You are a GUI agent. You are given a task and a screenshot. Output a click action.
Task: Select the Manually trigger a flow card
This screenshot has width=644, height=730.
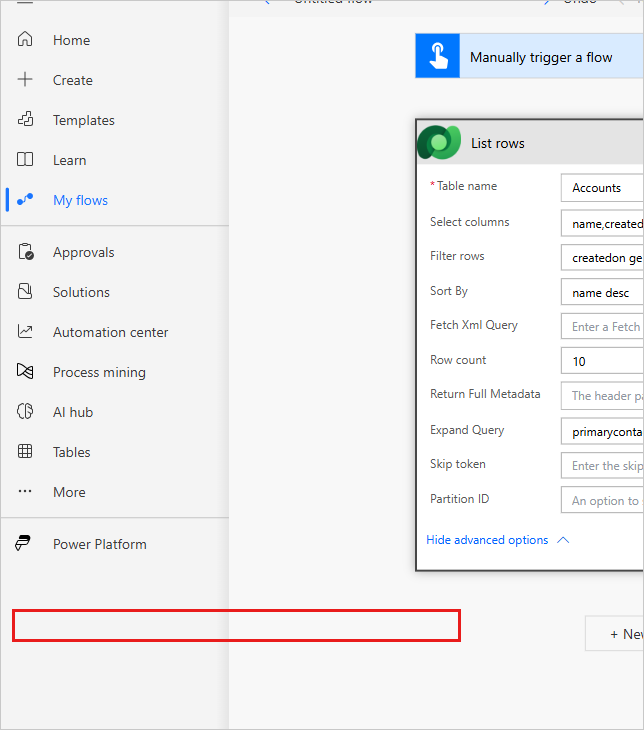tap(529, 56)
